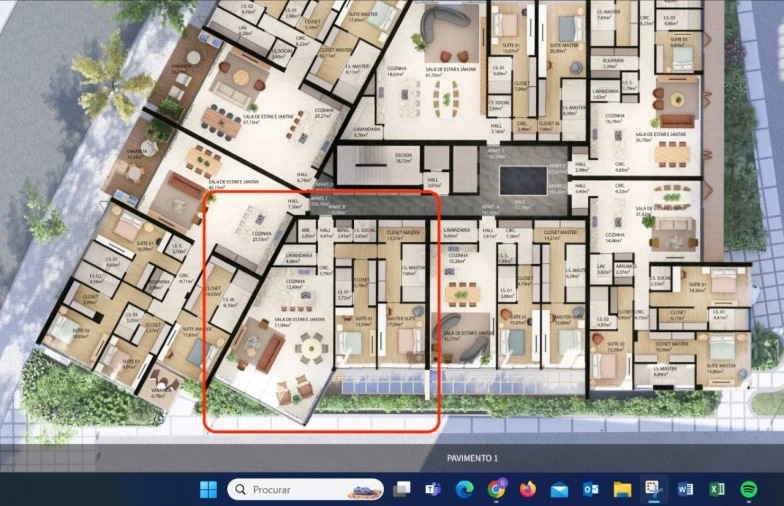
Task: Open Task View from the taskbar
Action: point(402,489)
